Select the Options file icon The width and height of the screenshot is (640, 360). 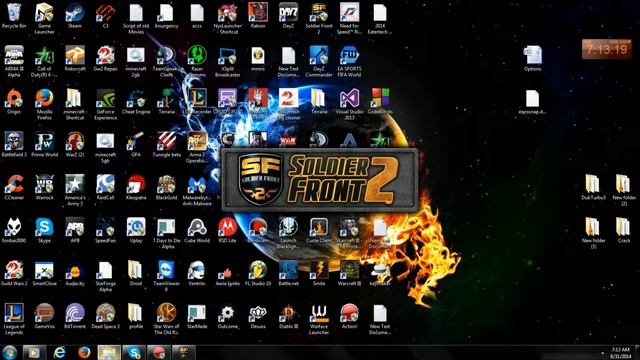click(533, 59)
